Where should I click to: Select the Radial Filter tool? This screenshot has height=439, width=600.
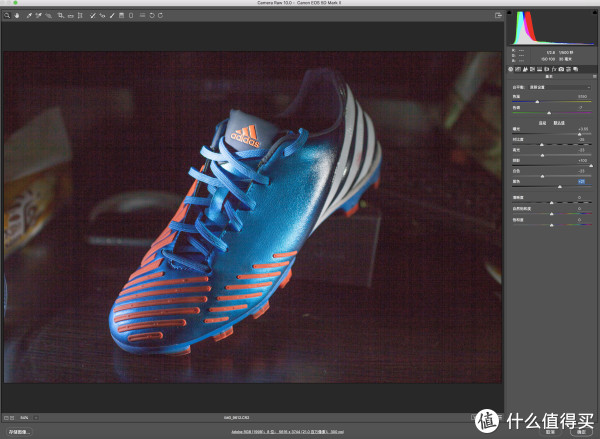click(x=131, y=15)
